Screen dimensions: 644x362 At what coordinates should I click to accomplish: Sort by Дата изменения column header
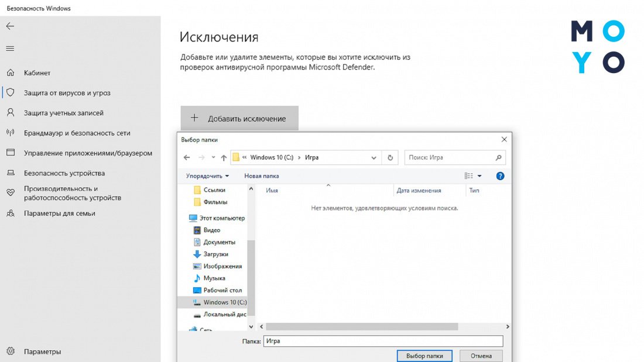pos(419,191)
